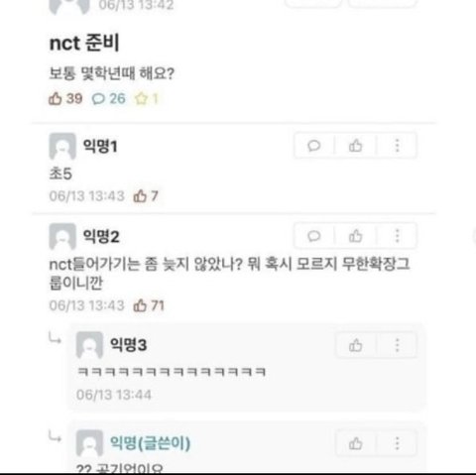The image size is (476, 475).
Task: Like 익명2's comment with thumbs-up
Action: click(x=355, y=236)
